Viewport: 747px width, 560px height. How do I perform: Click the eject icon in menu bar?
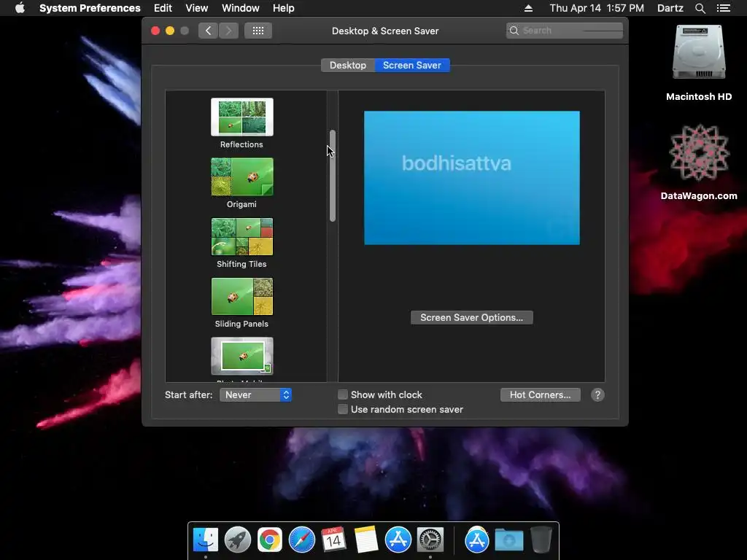pyautogui.click(x=528, y=8)
